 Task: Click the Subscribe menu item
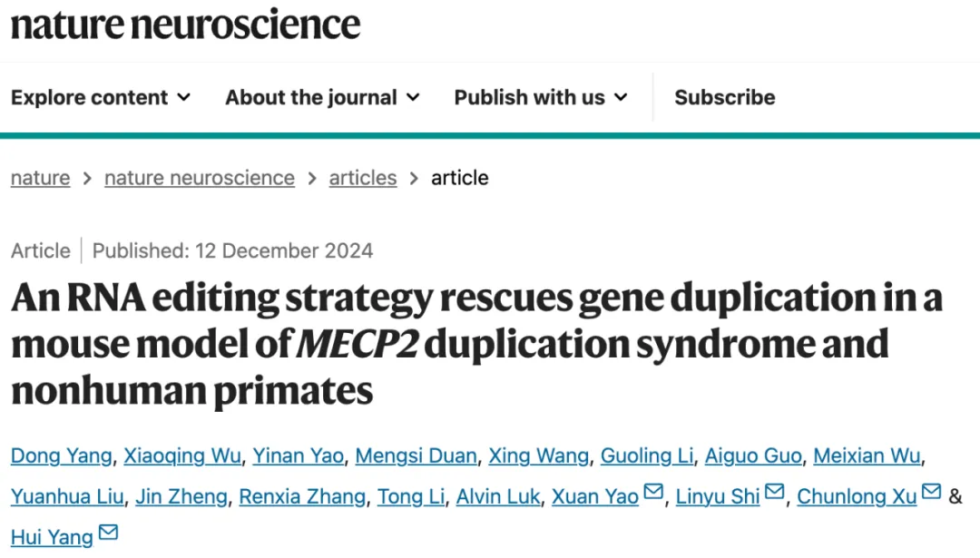pos(724,97)
